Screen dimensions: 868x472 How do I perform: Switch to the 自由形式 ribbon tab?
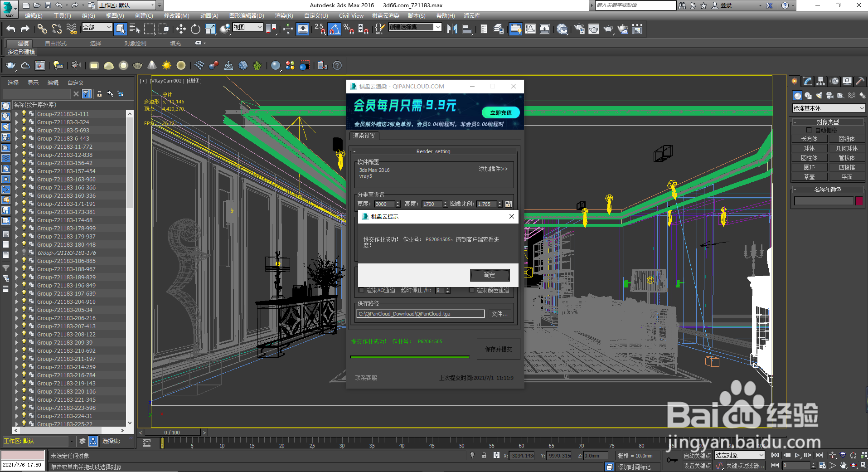pyautogui.click(x=56, y=44)
